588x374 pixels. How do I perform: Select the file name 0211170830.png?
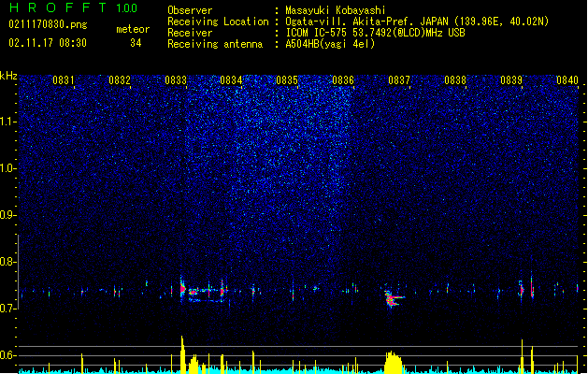click(48, 25)
